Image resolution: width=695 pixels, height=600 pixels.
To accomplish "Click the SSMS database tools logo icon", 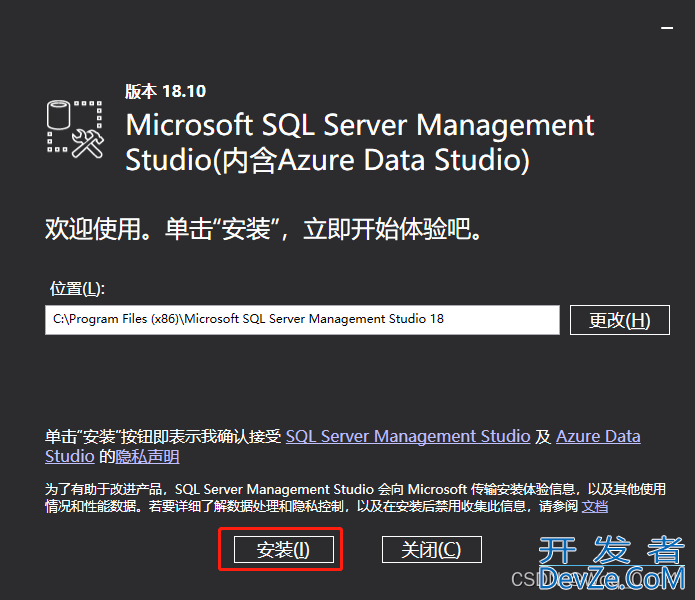I will pos(75,129).
